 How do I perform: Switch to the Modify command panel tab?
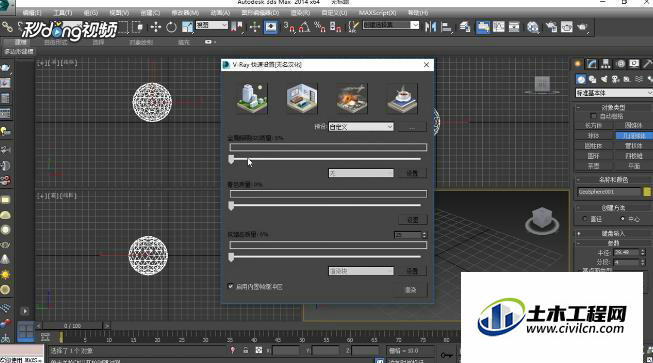coord(592,64)
